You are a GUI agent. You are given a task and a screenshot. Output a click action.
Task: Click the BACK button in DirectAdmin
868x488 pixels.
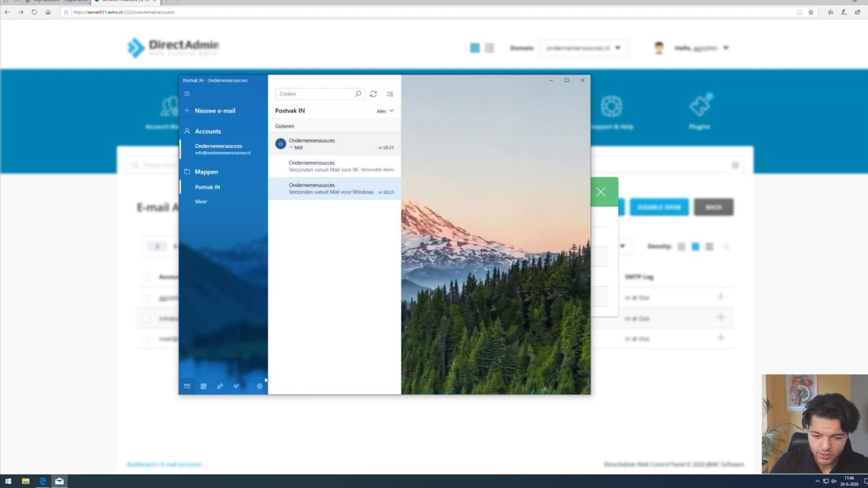[713, 207]
